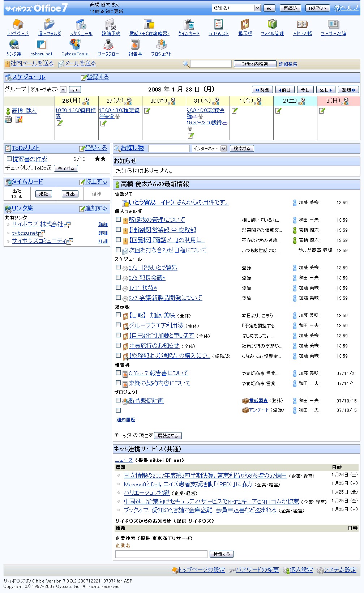364x593 pixels.
Task: Open the 報告書 icon in top menu
Action: coord(135,45)
